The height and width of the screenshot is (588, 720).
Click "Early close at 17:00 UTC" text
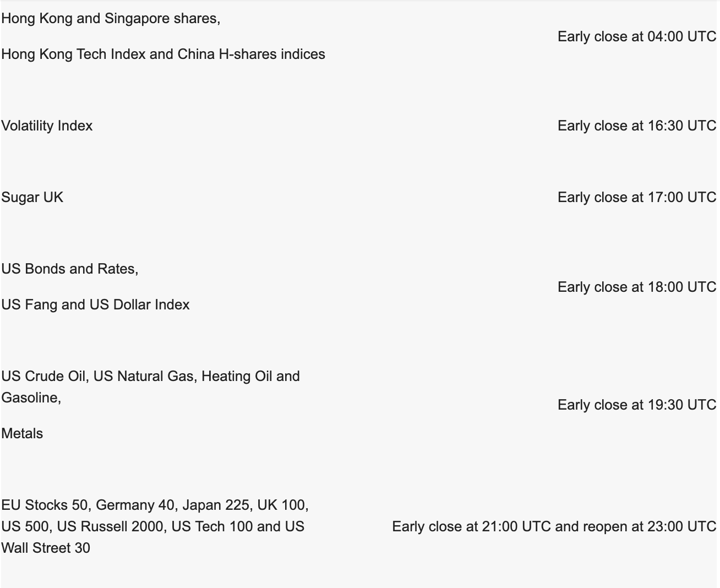tap(636, 198)
